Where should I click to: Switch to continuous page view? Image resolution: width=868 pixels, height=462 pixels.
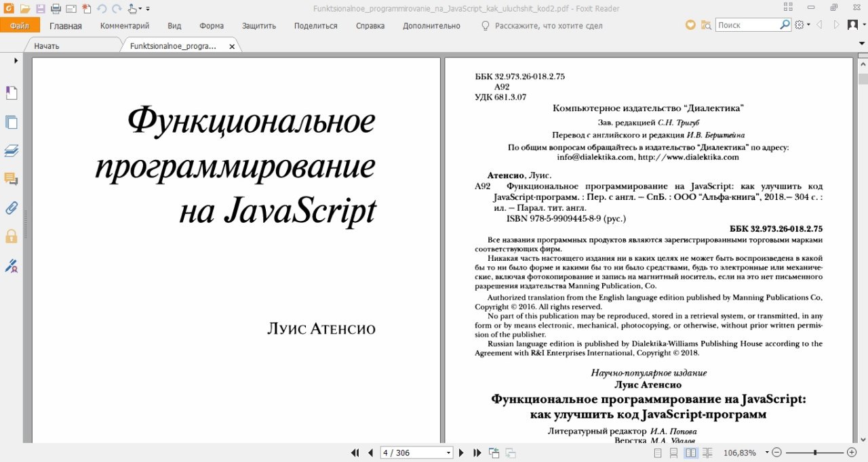pos(674,453)
